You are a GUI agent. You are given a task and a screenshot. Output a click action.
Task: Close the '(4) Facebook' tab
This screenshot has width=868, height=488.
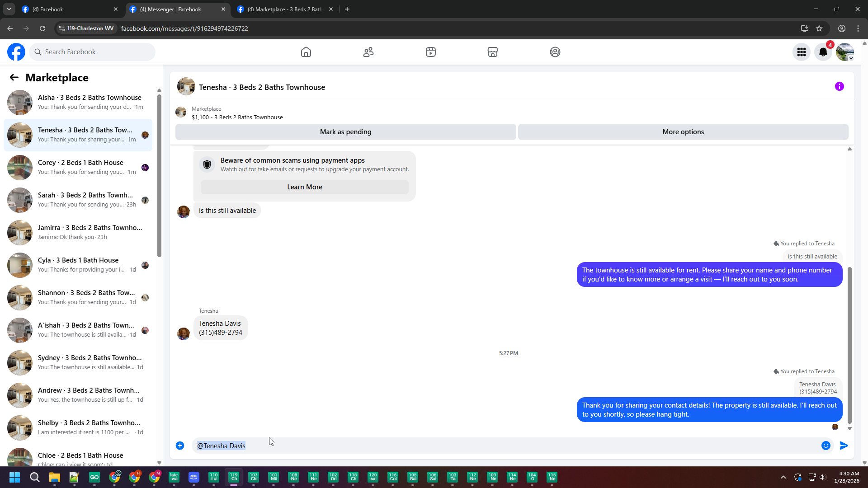pos(116,9)
